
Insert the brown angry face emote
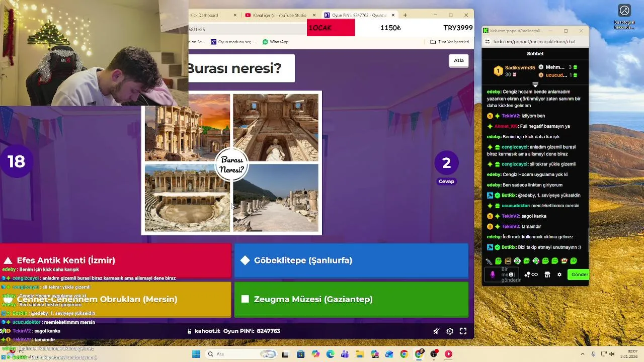click(508, 261)
